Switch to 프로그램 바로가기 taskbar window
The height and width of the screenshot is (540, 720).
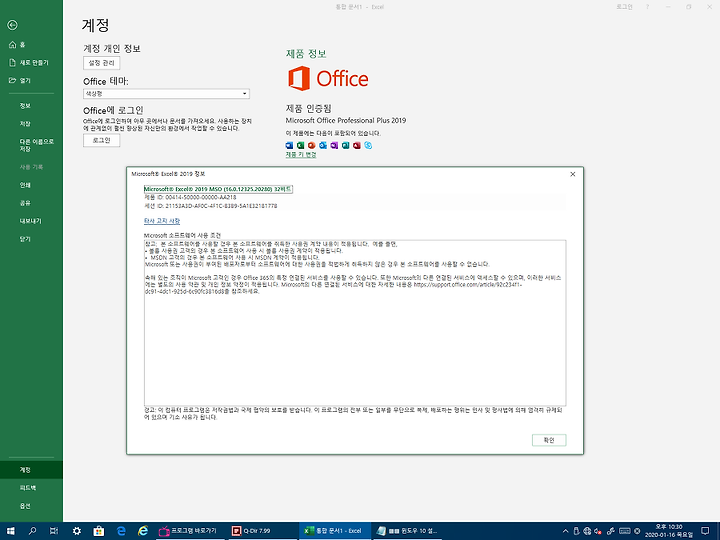click(x=190, y=531)
